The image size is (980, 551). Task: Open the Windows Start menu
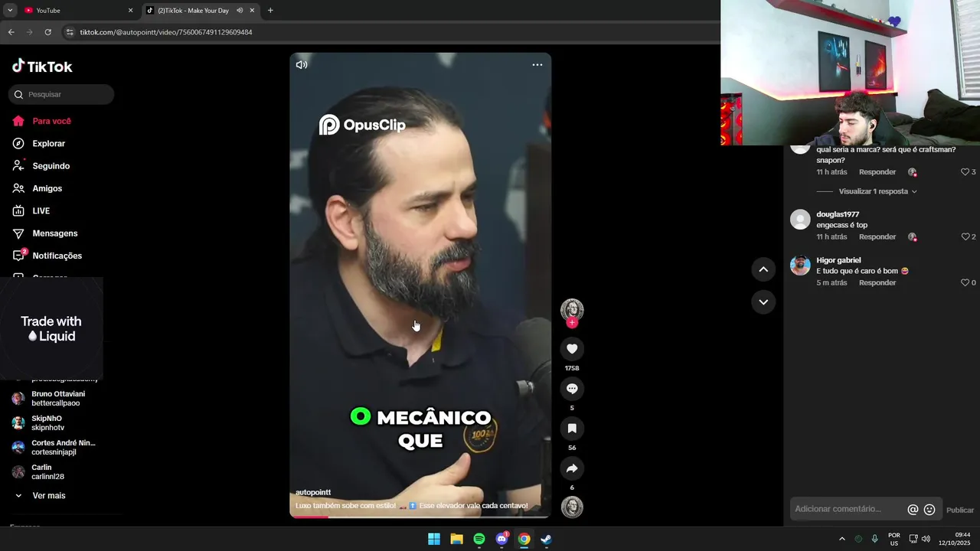434,539
